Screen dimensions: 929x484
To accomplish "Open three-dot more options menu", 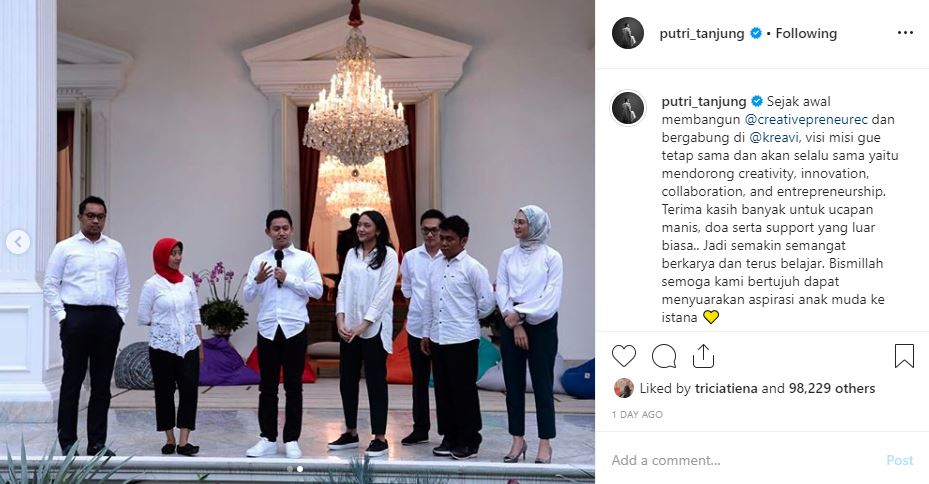I will [905, 33].
